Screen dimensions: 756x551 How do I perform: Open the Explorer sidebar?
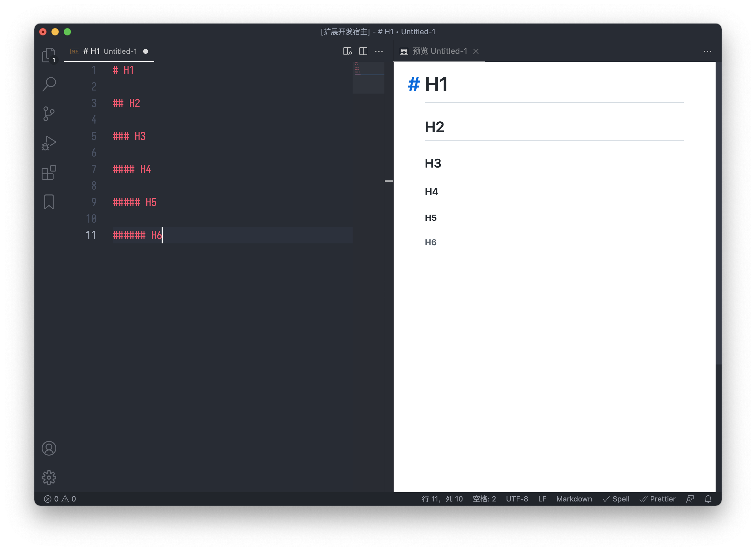pyautogui.click(x=49, y=54)
